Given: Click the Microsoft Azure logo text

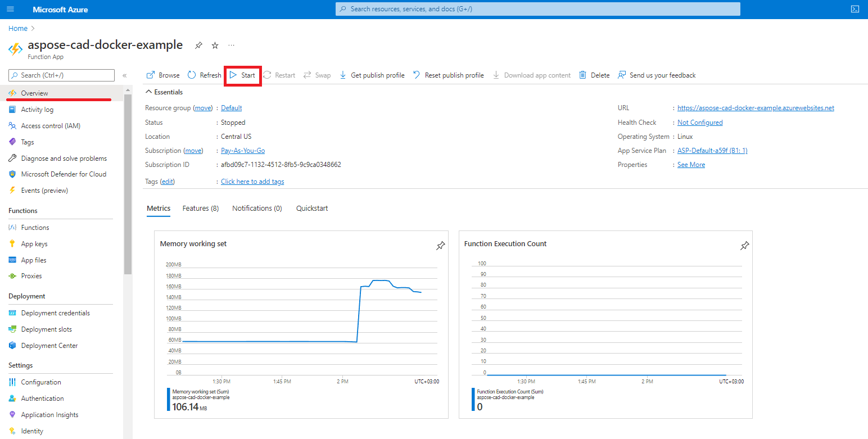Looking at the screenshot, I should tap(60, 10).
